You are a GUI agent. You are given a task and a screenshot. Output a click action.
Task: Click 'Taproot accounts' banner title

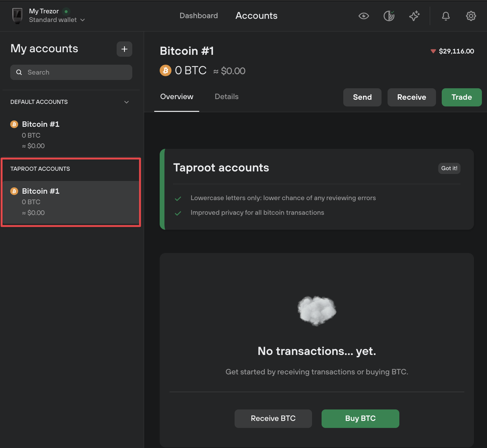pos(221,168)
